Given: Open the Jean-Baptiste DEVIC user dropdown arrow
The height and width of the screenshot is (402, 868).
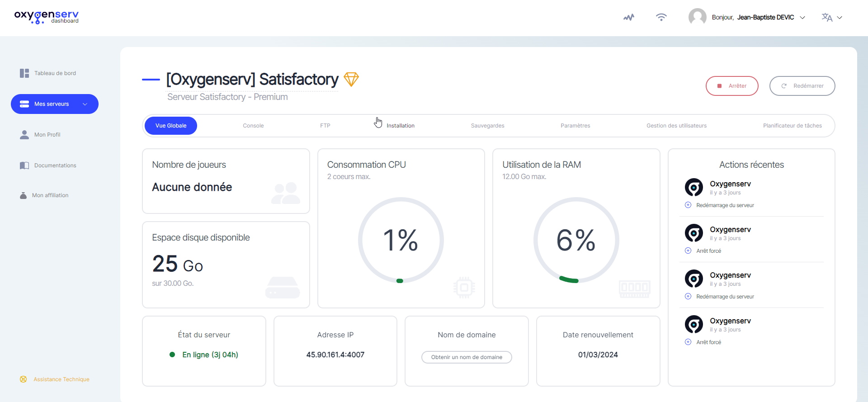Looking at the screenshot, I should click(x=802, y=18).
